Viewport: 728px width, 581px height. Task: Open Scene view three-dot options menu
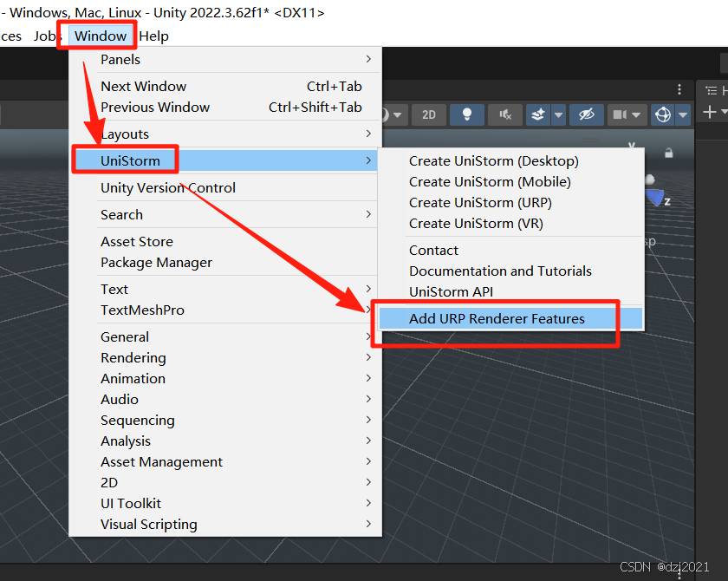pos(679,89)
